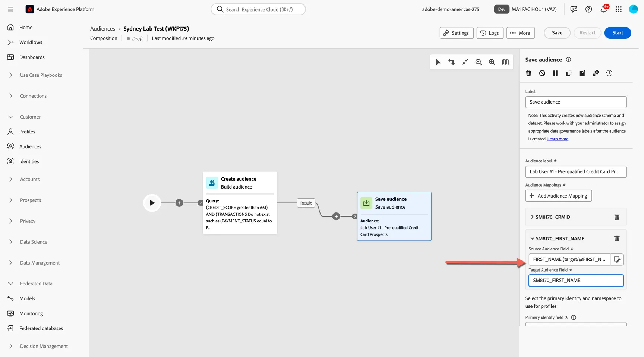644x357 pixels.
Task: Open the More options menu
Action: coord(521,33)
